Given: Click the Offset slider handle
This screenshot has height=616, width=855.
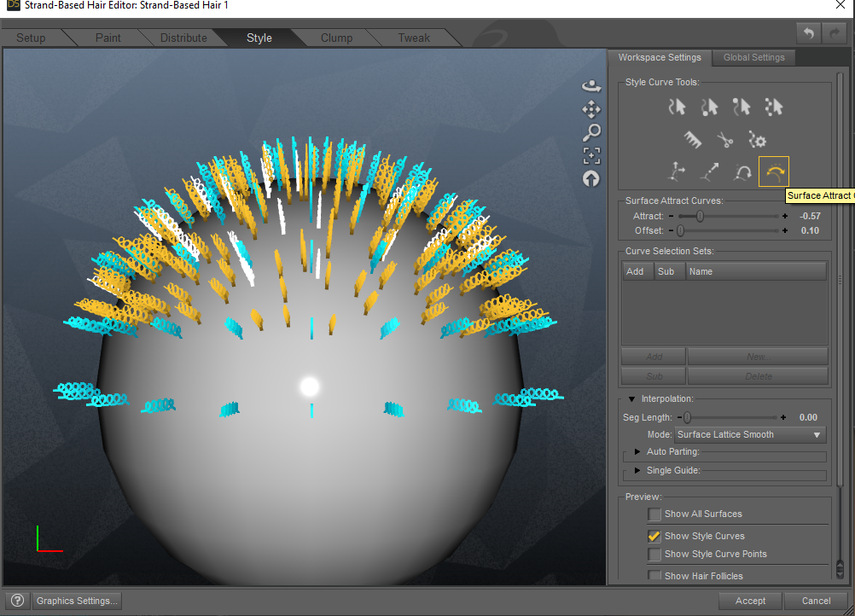Looking at the screenshot, I should [x=681, y=230].
